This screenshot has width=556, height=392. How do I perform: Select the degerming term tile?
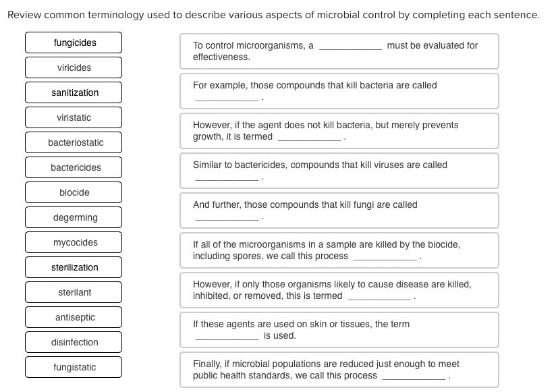pos(73,217)
